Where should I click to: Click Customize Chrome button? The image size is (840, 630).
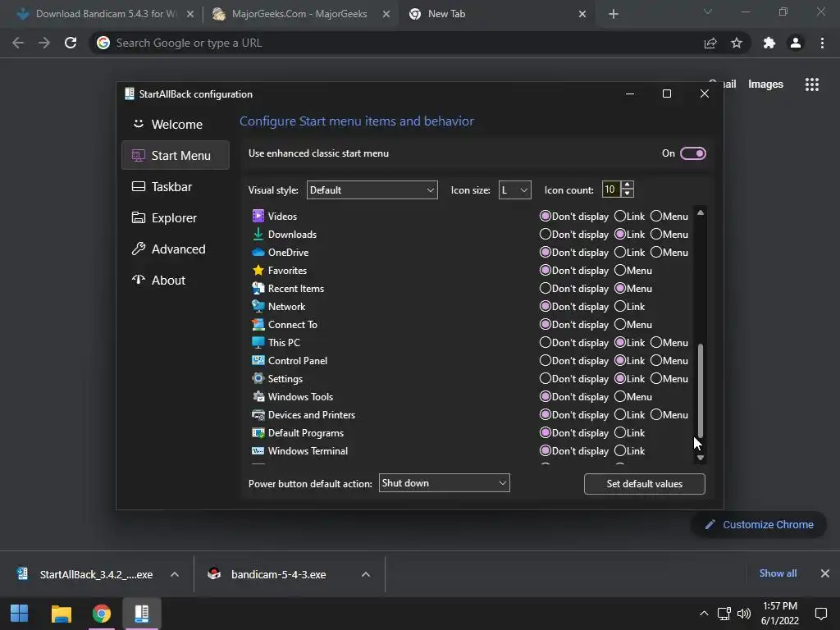tap(759, 524)
